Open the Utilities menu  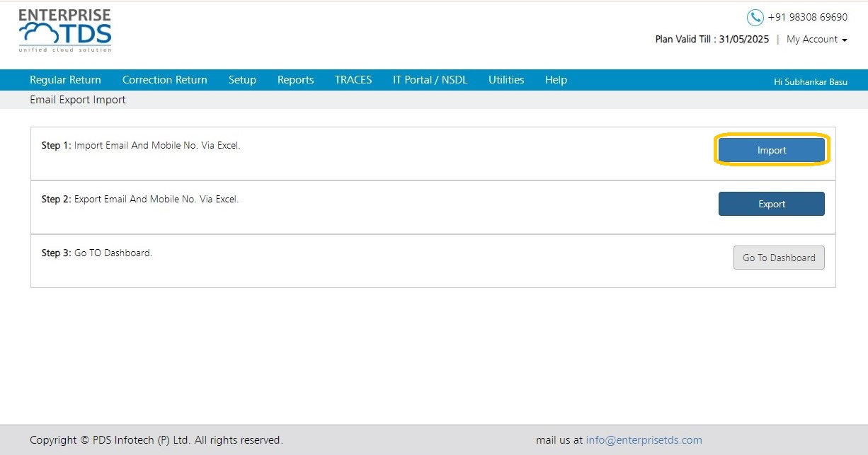(x=506, y=80)
